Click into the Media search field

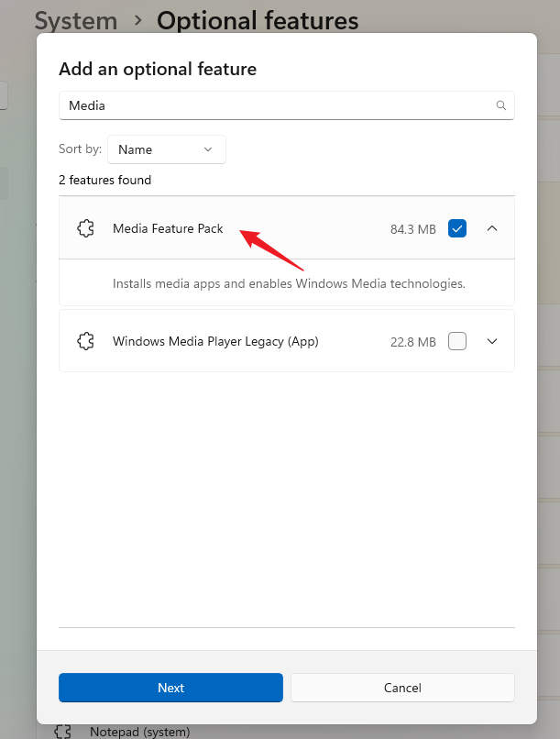(286, 105)
